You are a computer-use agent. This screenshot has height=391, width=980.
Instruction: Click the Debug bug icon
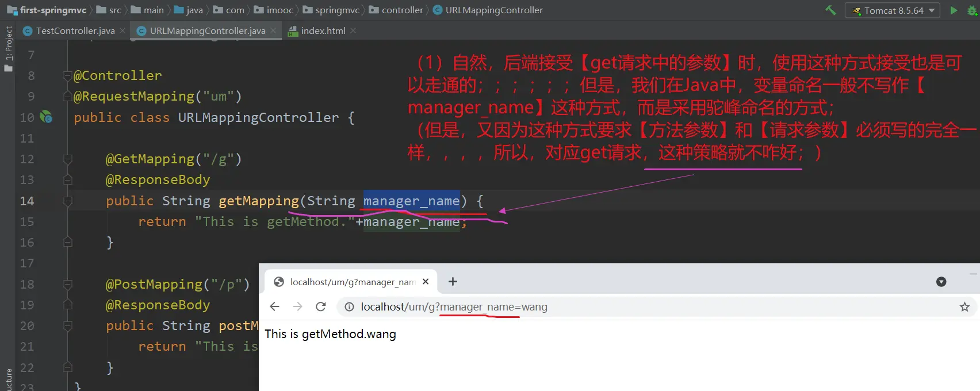point(973,10)
